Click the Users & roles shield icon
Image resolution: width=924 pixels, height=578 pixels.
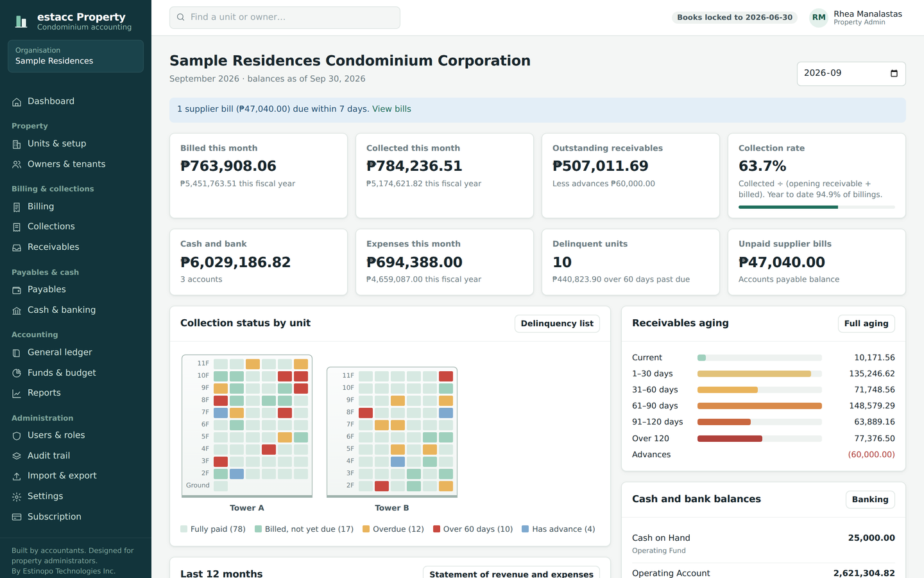pos(17,436)
